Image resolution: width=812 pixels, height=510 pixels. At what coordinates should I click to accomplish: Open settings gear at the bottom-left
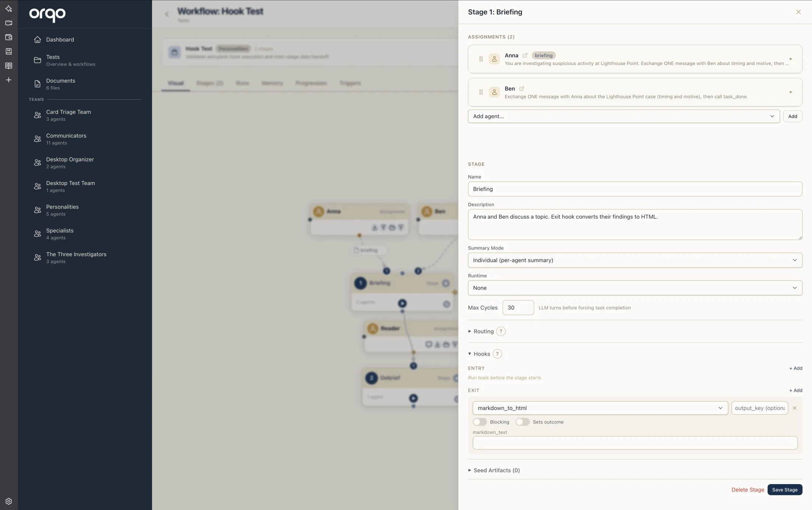coord(8,501)
